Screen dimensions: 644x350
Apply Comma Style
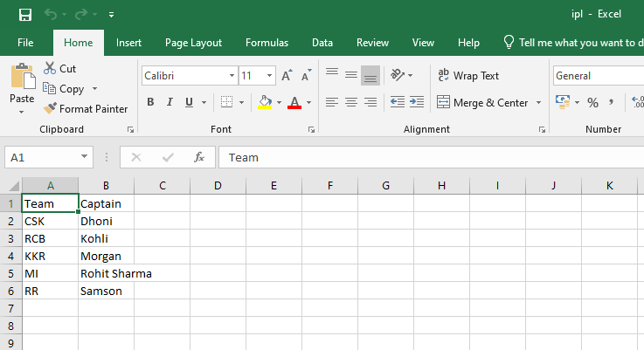[x=611, y=102]
